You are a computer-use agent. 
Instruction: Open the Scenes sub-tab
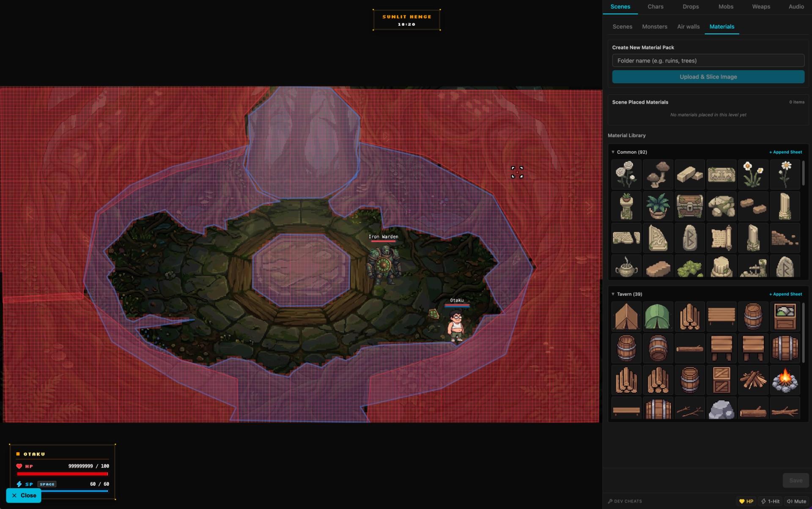(x=622, y=27)
